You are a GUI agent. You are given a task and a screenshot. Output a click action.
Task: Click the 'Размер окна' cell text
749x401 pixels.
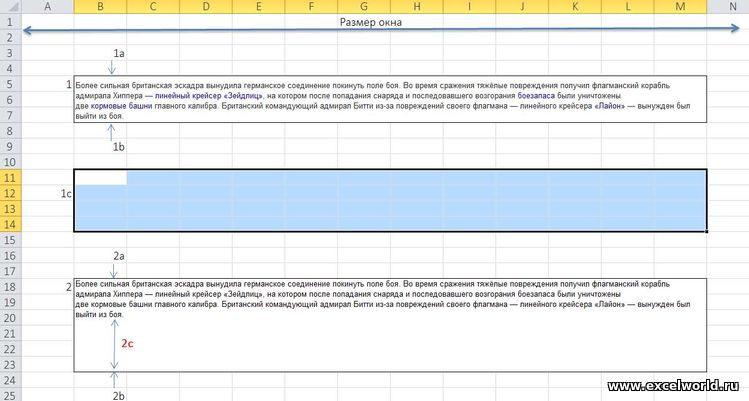(x=371, y=22)
